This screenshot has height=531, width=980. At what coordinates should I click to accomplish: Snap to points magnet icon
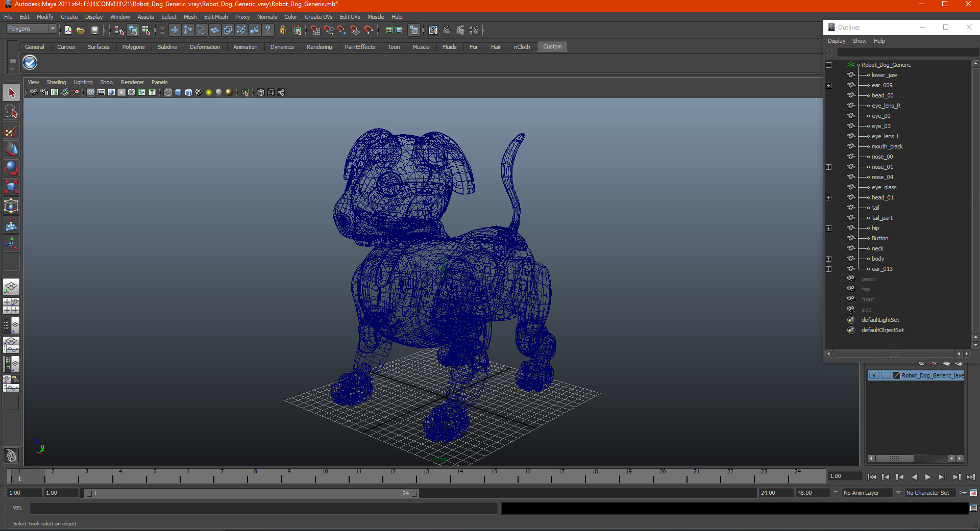point(341,31)
